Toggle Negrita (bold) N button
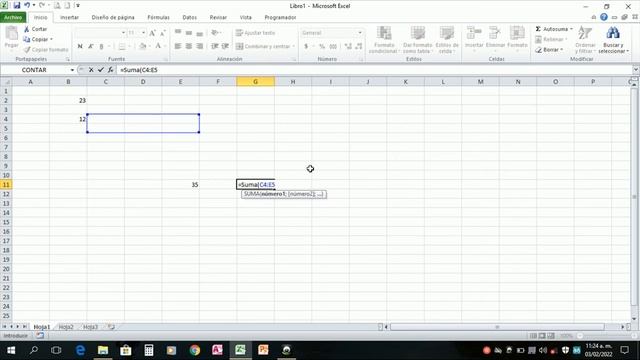 pos(80,46)
